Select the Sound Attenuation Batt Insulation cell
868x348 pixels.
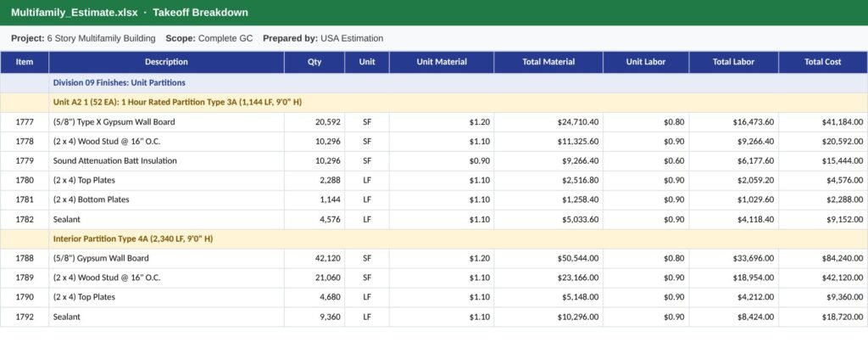(x=166, y=160)
